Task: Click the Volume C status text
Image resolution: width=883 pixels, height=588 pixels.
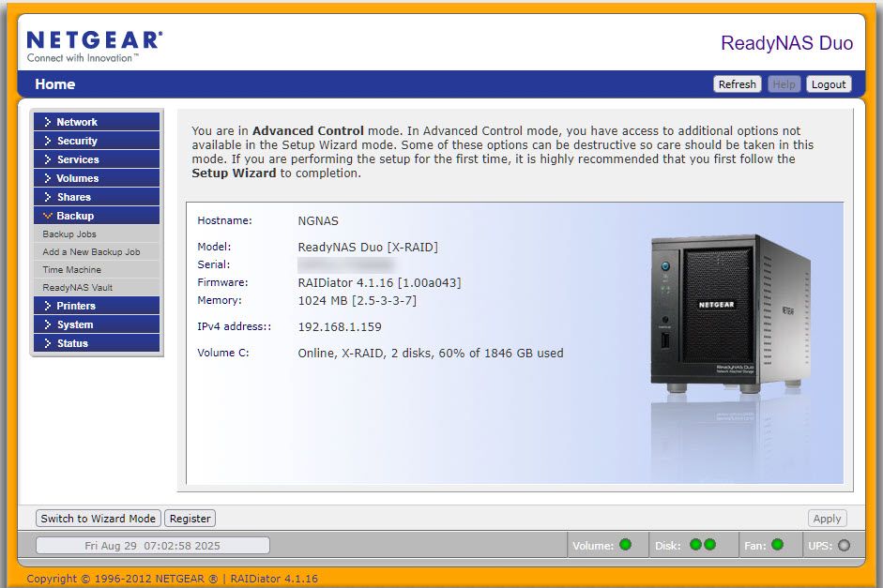Action: 430,354
